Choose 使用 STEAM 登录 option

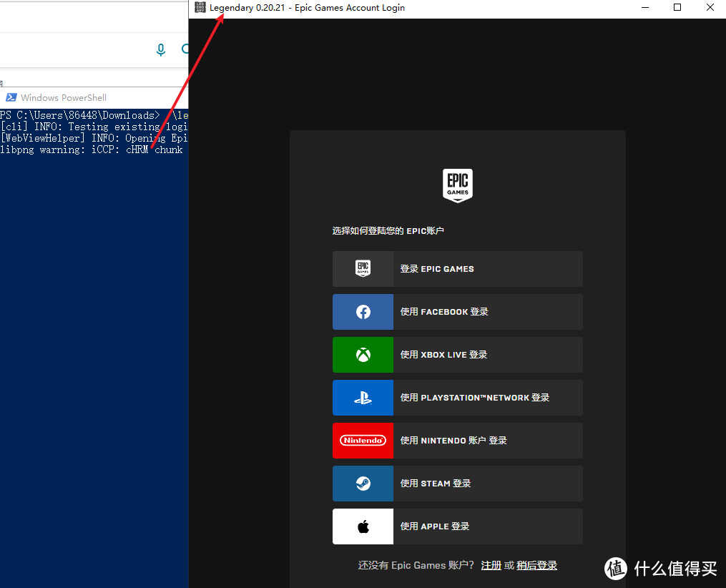click(458, 484)
